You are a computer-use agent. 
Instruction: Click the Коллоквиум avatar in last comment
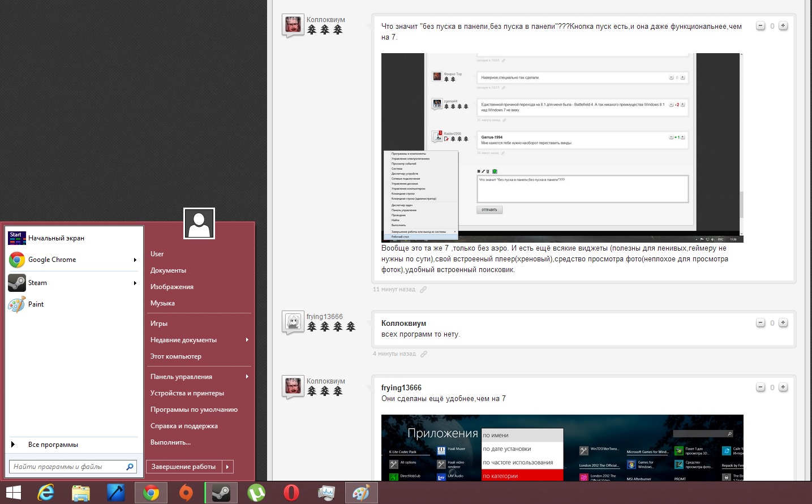tap(293, 386)
